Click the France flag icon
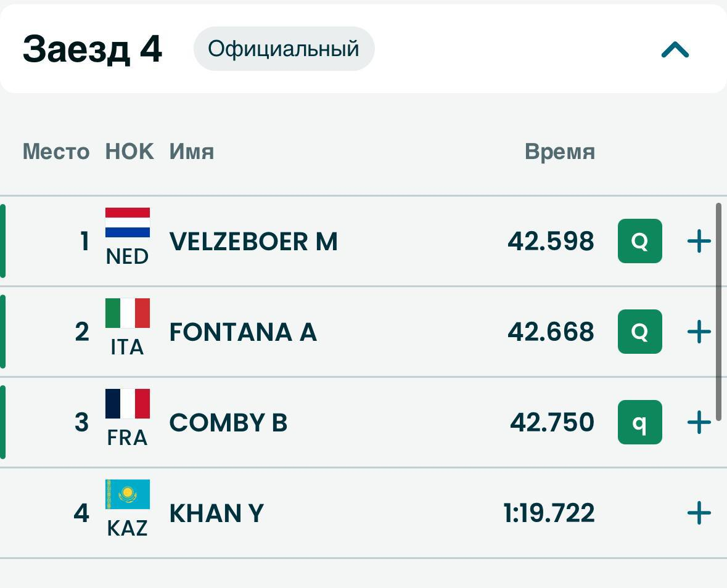The width and height of the screenshot is (727, 588). [x=128, y=404]
